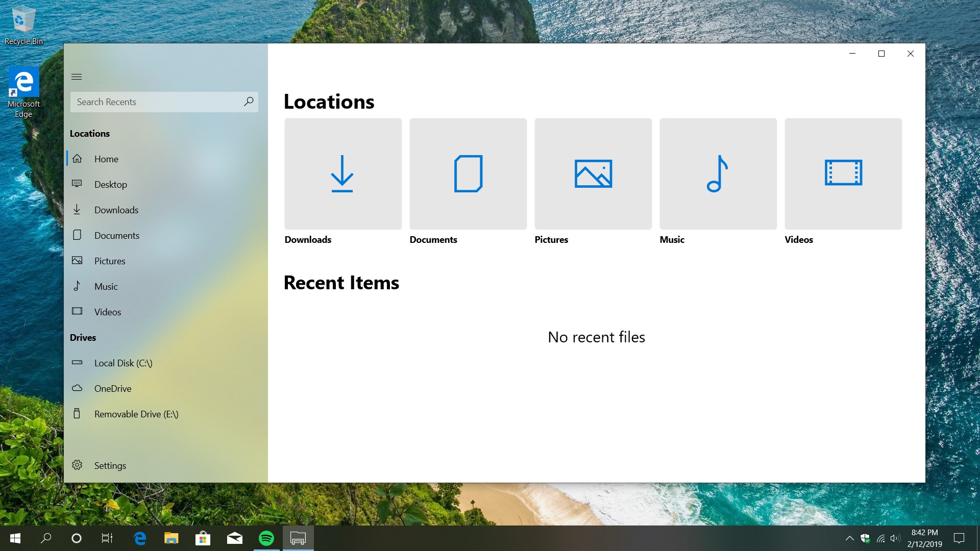Launch Spotify from the taskbar
980x551 pixels.
pos(266,538)
